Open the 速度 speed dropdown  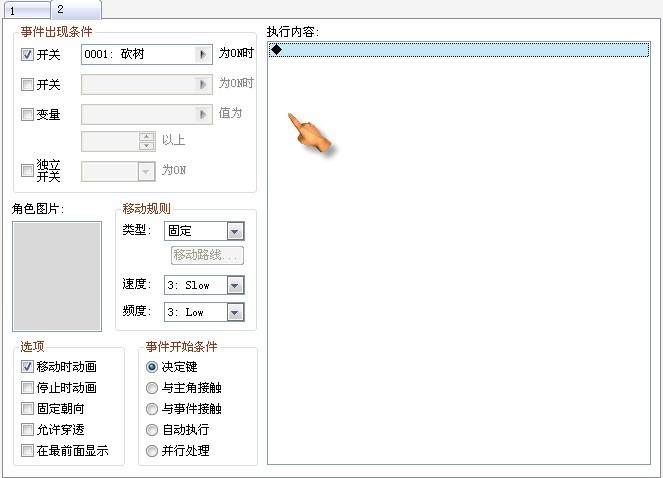click(x=235, y=285)
